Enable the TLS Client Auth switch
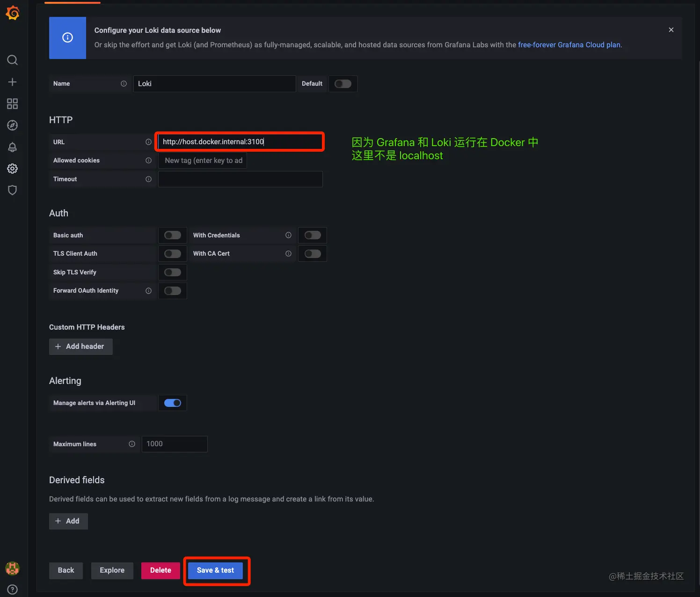 click(173, 253)
